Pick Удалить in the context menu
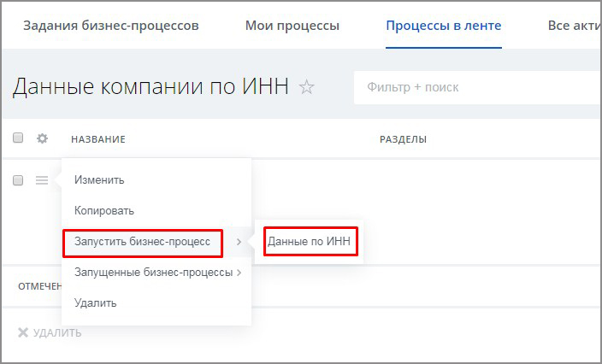This screenshot has width=602, height=364. tap(96, 303)
